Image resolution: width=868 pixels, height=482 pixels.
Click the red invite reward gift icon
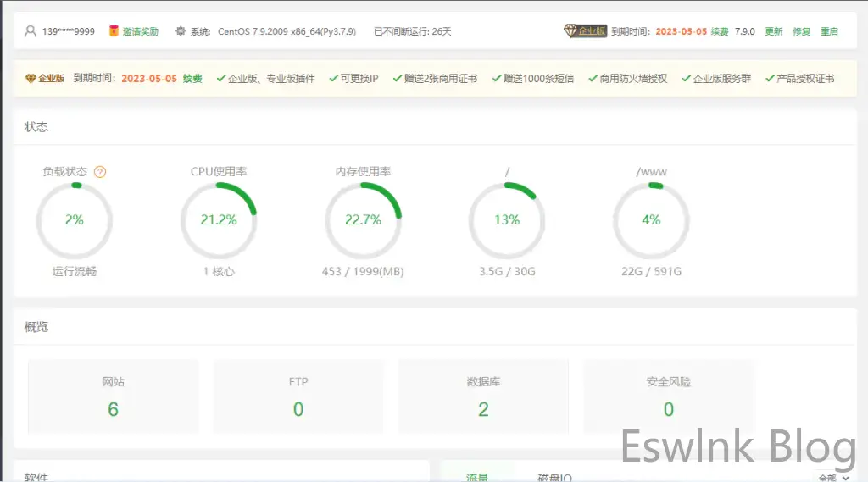[114, 31]
